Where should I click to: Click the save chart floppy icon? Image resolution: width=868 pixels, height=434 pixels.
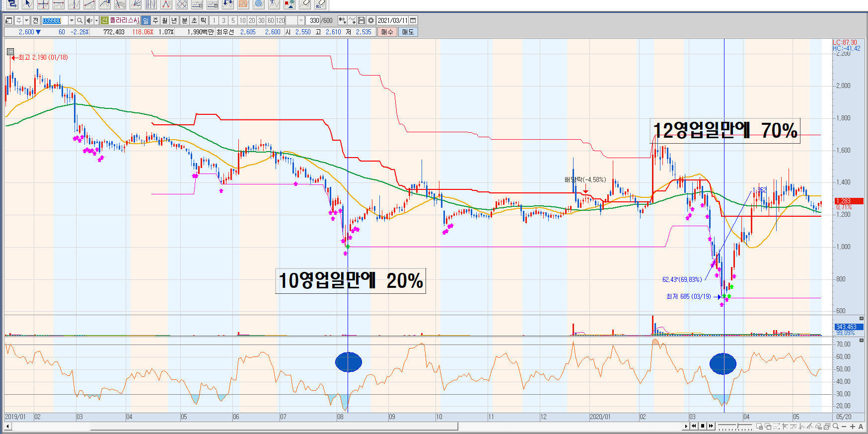pyautogui.click(x=362, y=20)
